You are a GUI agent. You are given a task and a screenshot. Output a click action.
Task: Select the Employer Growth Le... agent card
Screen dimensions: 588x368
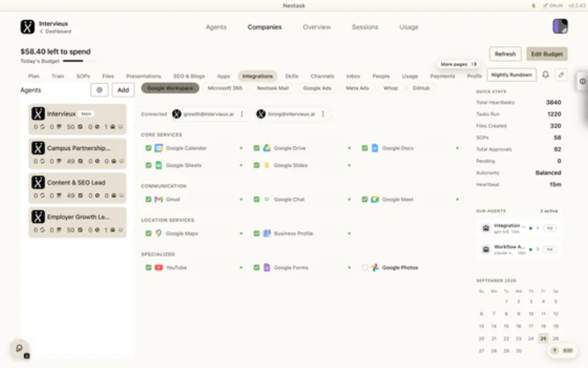coord(78,222)
